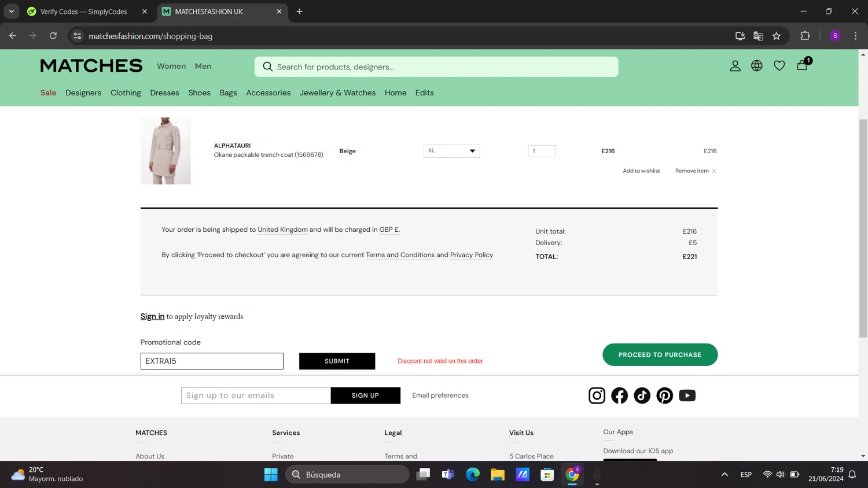This screenshot has height=488, width=868.
Task: Visit the Instagram page
Action: point(597,395)
